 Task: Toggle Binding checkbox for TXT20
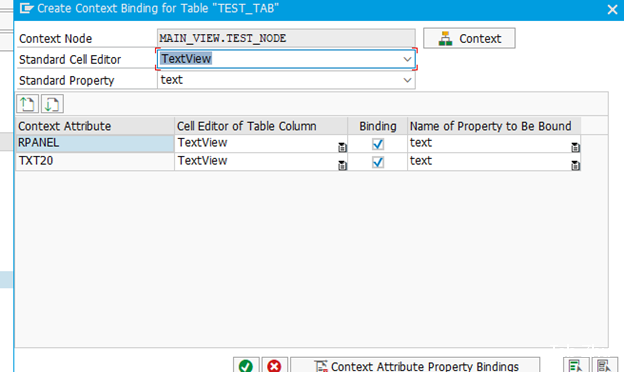click(378, 162)
